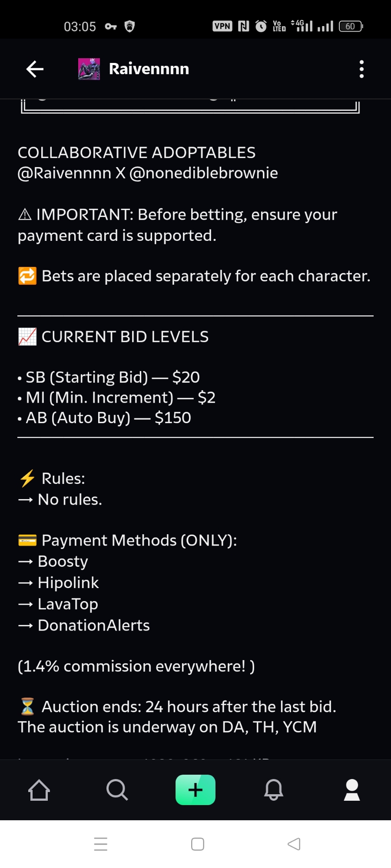
Task: Tap the back arrow
Action: [35, 69]
